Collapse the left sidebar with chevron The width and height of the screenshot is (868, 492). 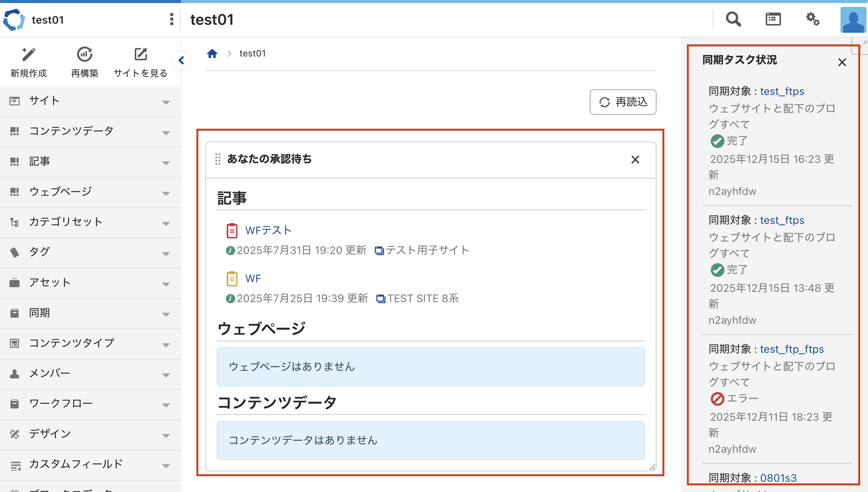pyautogui.click(x=181, y=60)
